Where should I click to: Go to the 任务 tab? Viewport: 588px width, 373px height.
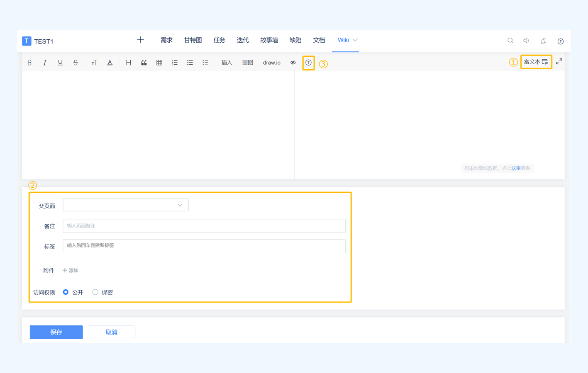[219, 40]
